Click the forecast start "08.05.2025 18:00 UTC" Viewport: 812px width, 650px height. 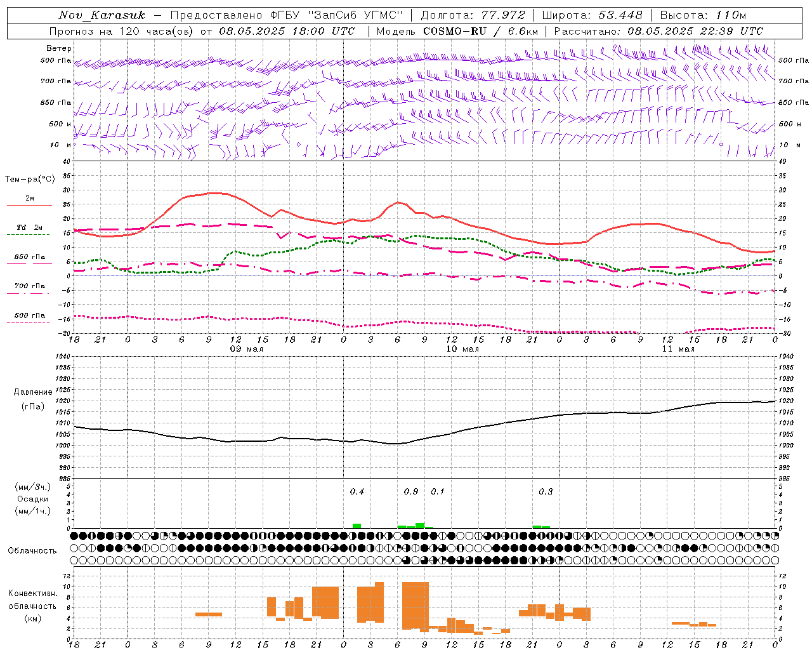[287, 31]
